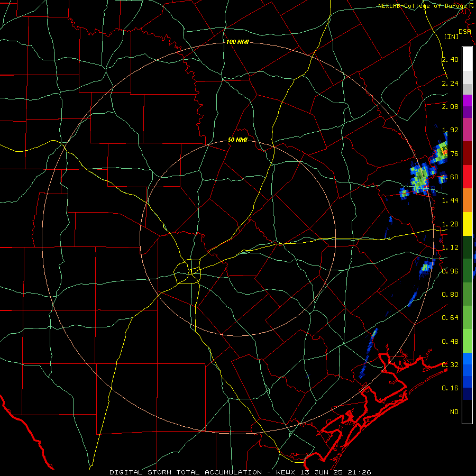Click the NEXLAB-College of DuPage credit text
The width and height of the screenshot is (476, 476).
point(423,6)
